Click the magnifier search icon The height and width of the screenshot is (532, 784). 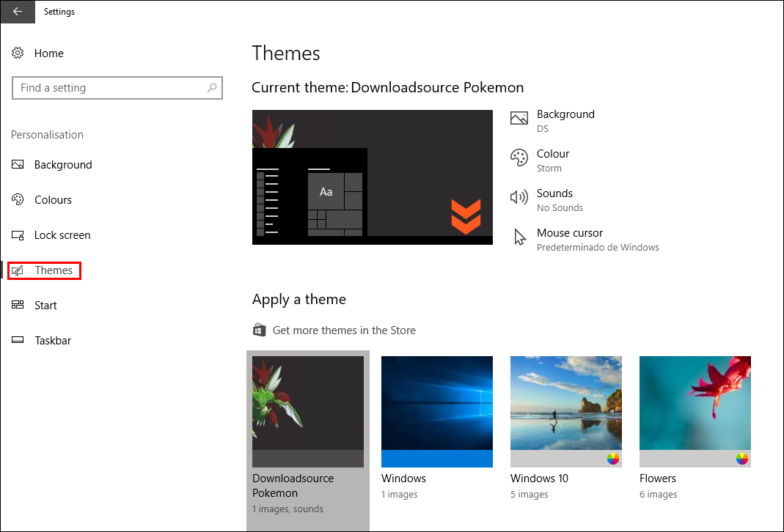click(212, 88)
